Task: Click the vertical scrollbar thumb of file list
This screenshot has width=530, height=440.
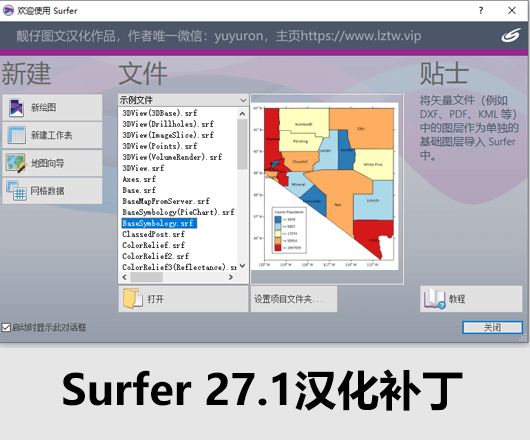Action: [x=242, y=144]
